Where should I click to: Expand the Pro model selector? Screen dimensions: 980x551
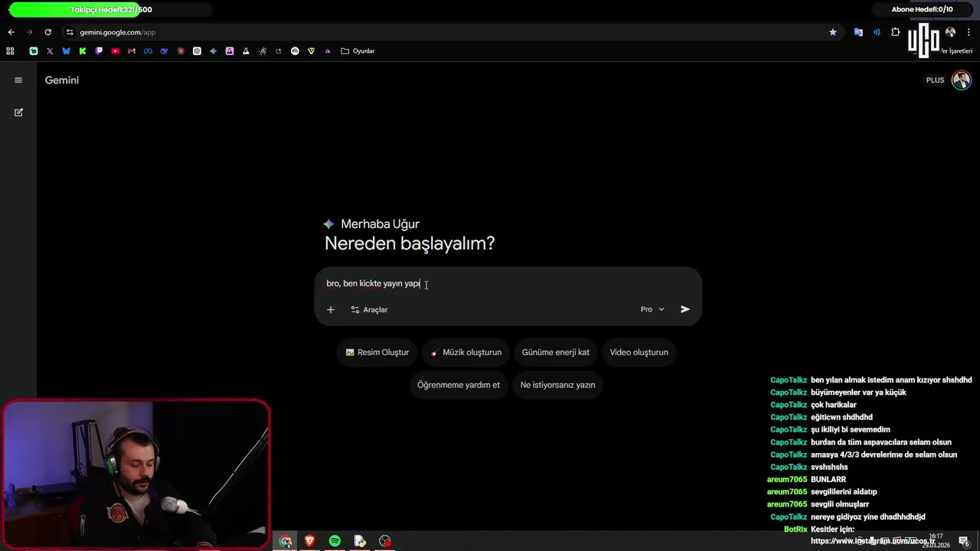[652, 309]
